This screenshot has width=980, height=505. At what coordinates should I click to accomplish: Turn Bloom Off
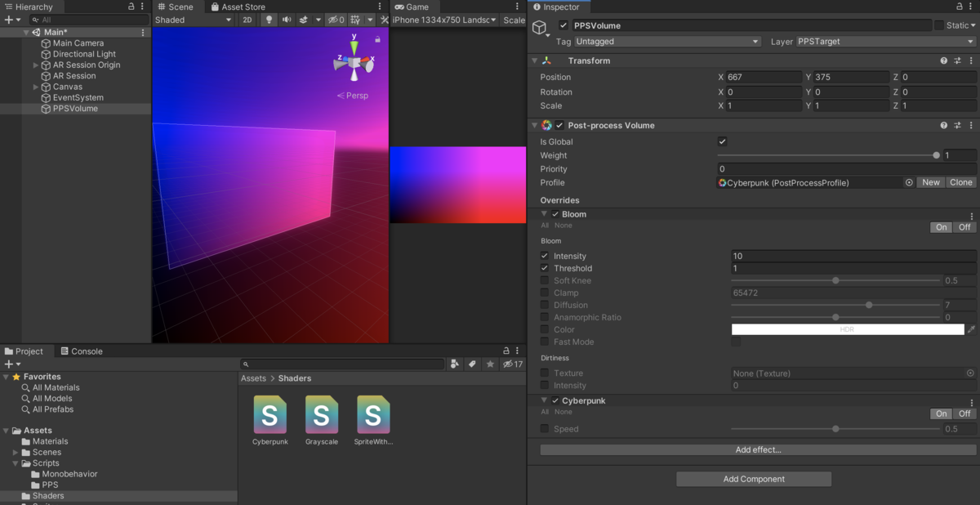tap(964, 227)
